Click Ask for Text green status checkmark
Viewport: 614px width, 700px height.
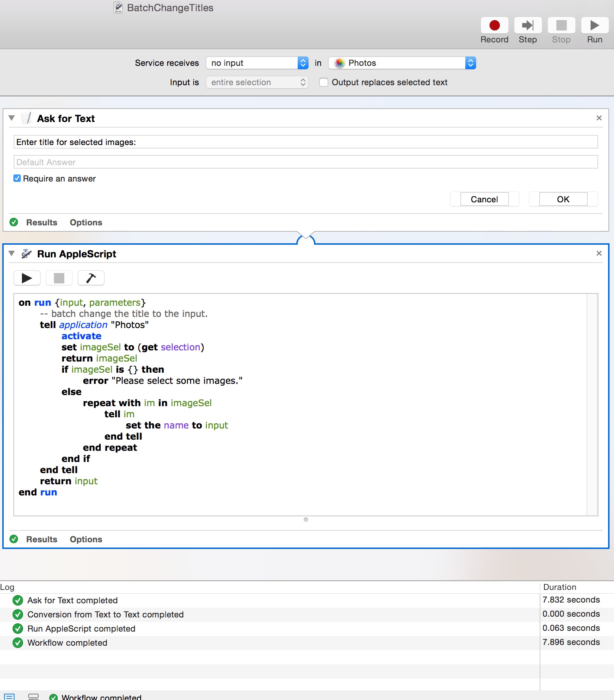tap(14, 222)
